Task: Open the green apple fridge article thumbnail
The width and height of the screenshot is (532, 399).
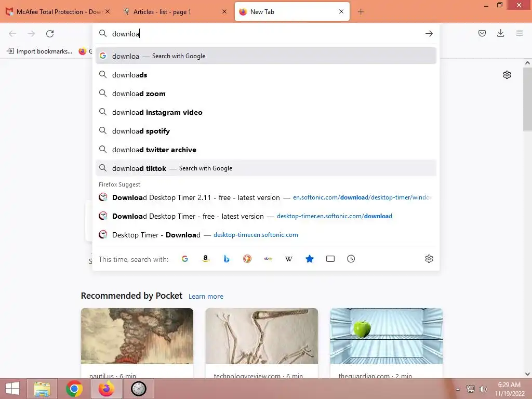Action: tap(386, 336)
